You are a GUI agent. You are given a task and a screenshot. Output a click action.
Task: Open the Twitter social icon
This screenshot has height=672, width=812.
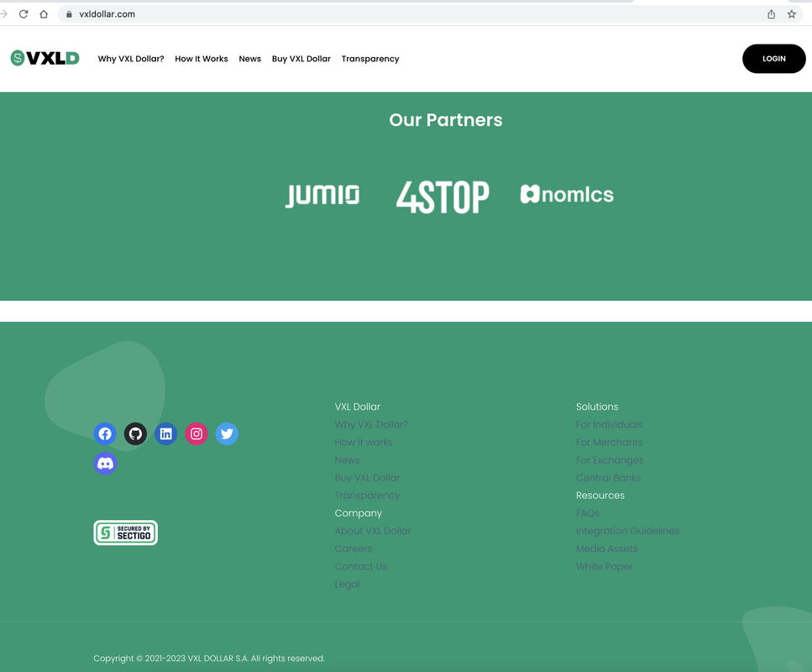point(227,433)
